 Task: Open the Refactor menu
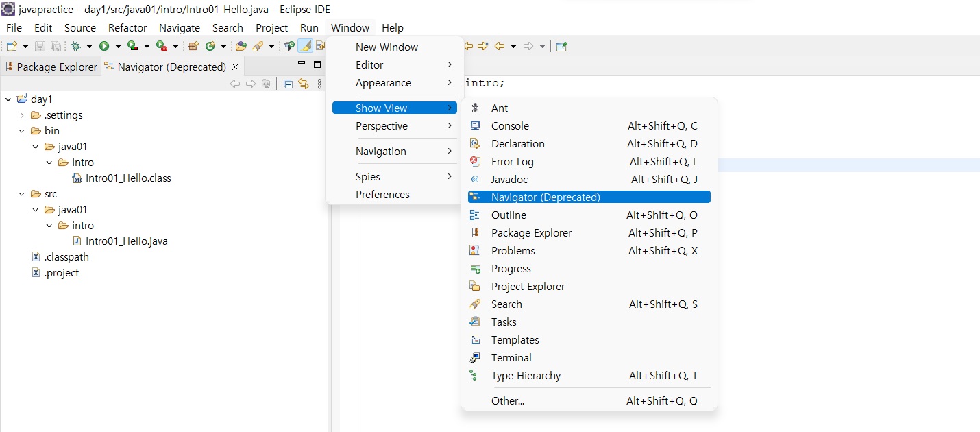pyautogui.click(x=127, y=28)
